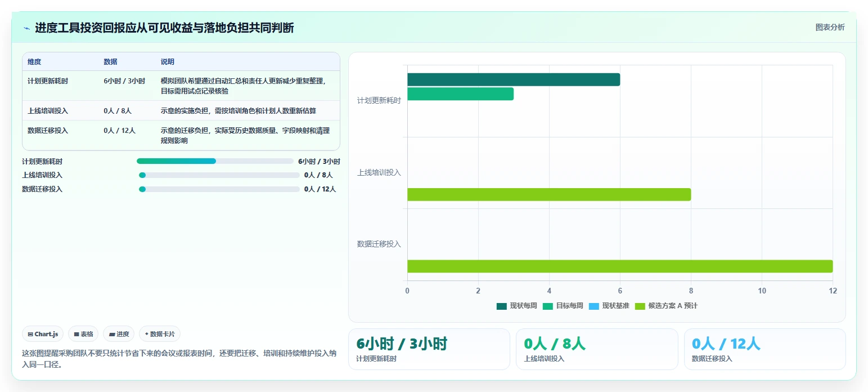This screenshot has width=868, height=392.
Task: Toggle the 候选方案 A 预计 legend entry
Action: tap(666, 306)
